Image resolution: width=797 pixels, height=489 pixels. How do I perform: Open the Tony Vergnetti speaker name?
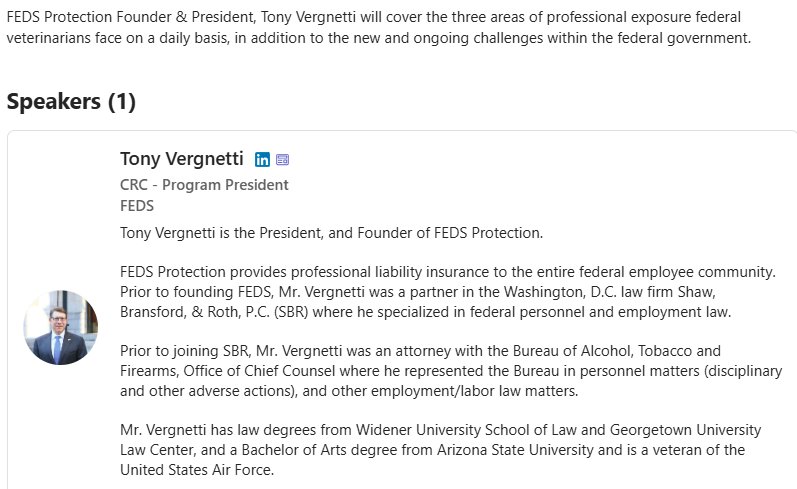point(182,159)
